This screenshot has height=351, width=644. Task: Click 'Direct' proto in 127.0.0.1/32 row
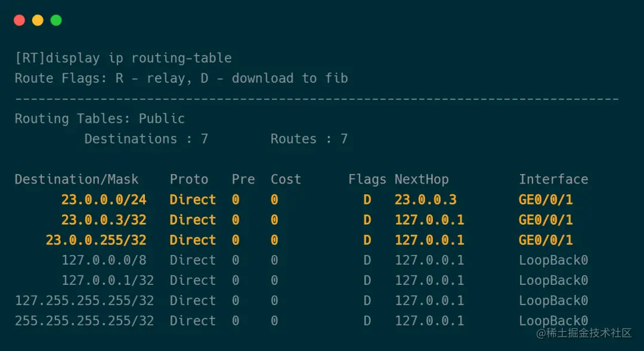[x=193, y=280]
